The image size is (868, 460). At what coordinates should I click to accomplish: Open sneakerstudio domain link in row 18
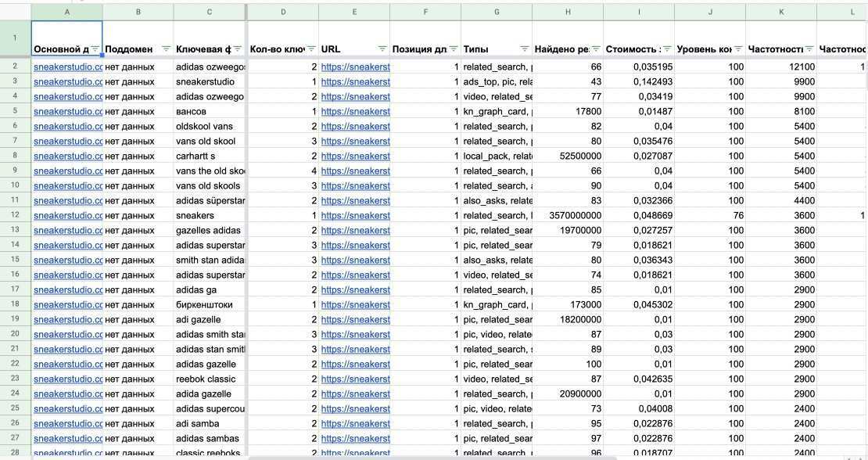(68, 304)
